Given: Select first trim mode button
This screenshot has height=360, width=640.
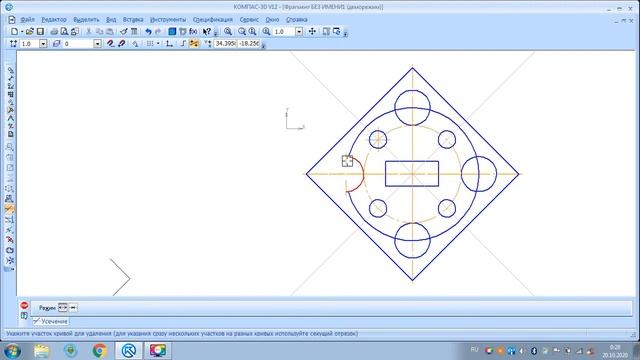Looking at the screenshot, I should tap(63, 308).
